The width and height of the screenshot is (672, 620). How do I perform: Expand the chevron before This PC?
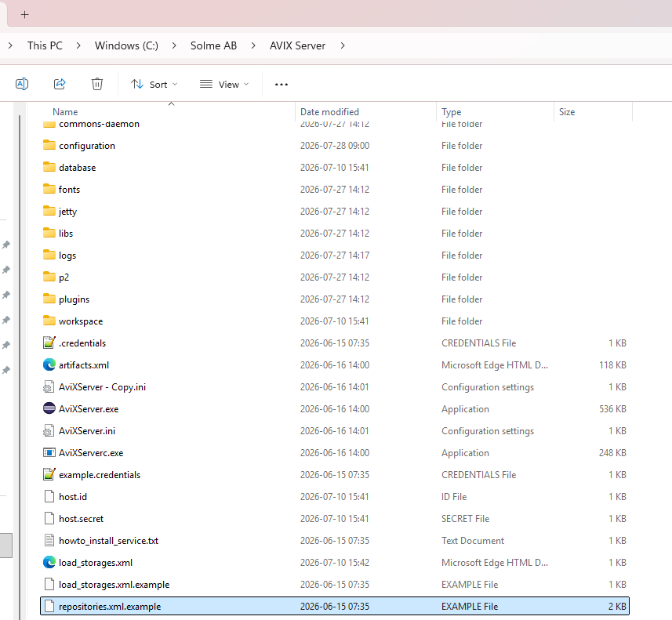(10, 45)
